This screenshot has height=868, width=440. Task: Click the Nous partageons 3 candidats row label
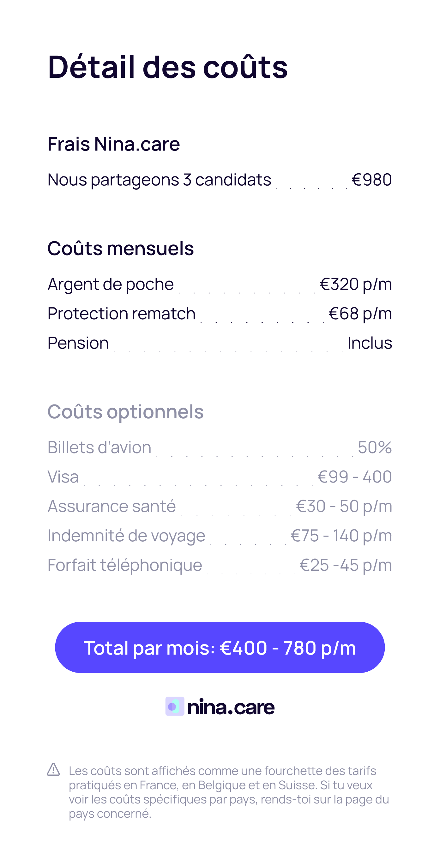point(159,180)
